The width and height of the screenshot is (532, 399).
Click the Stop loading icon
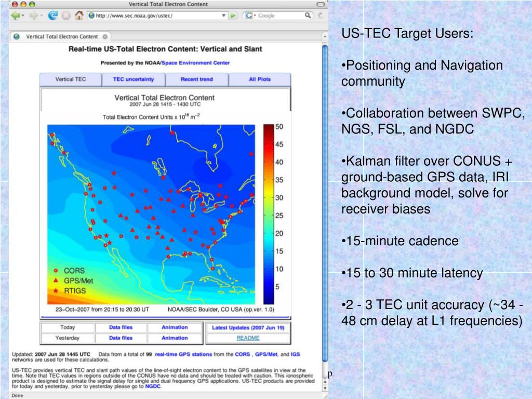(x=66, y=16)
